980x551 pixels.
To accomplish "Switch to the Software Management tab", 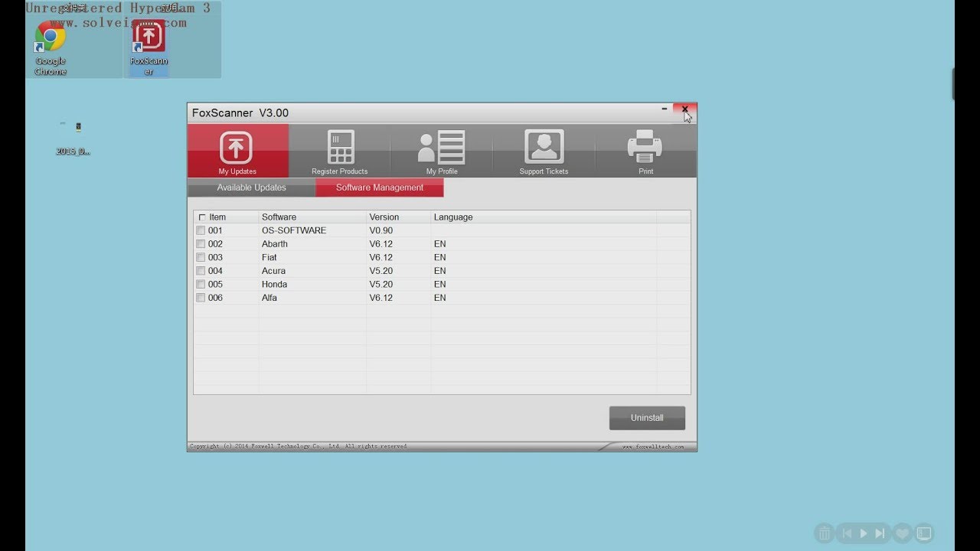I will [x=379, y=187].
